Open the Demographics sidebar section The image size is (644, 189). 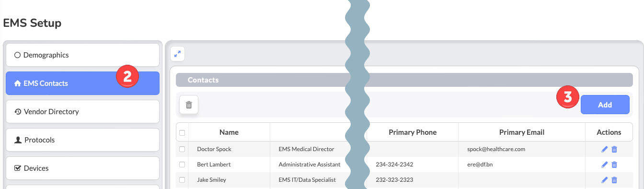pyautogui.click(x=82, y=55)
